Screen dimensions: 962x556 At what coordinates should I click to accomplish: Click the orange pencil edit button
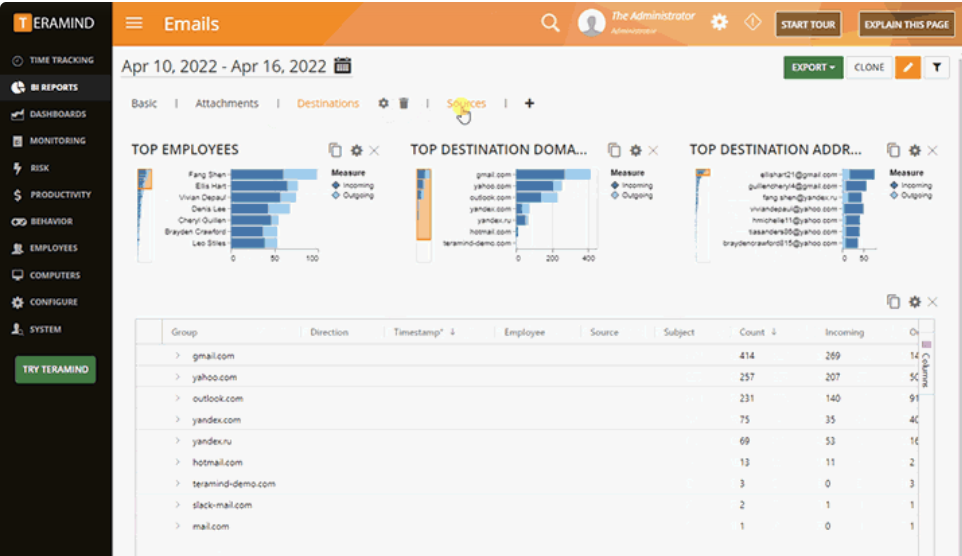click(x=907, y=68)
